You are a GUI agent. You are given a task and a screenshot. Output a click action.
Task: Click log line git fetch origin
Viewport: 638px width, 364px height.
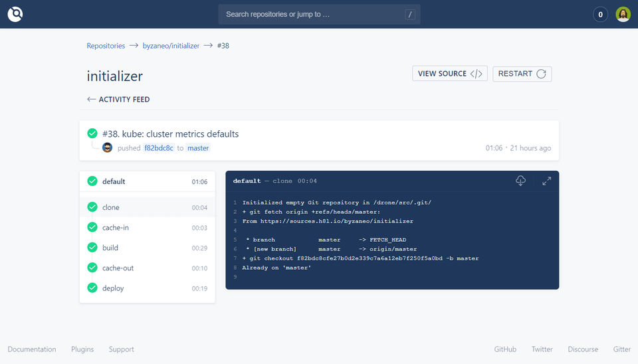click(x=311, y=212)
